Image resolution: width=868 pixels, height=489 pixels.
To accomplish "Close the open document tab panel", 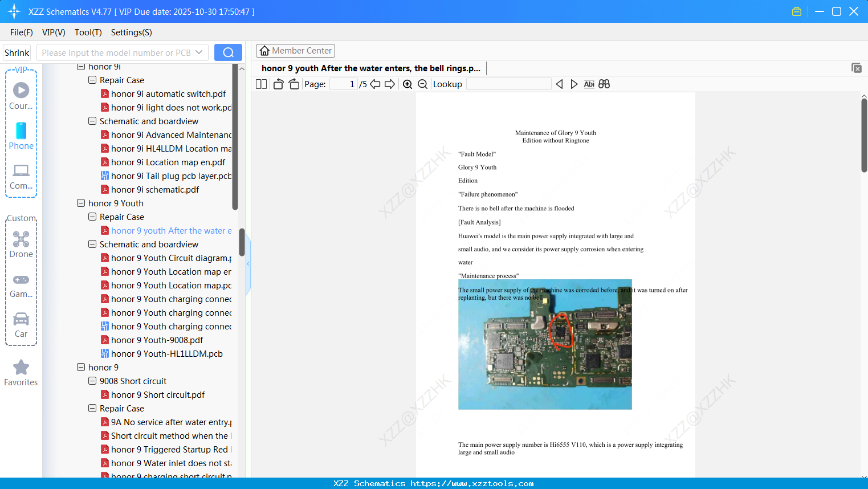I will point(856,68).
